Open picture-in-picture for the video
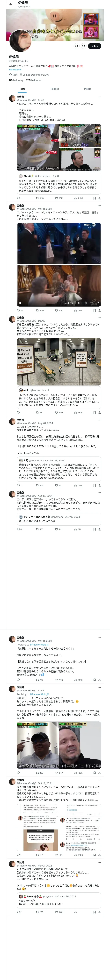The width and height of the screenshot is (110, 980). click(x=91, y=303)
